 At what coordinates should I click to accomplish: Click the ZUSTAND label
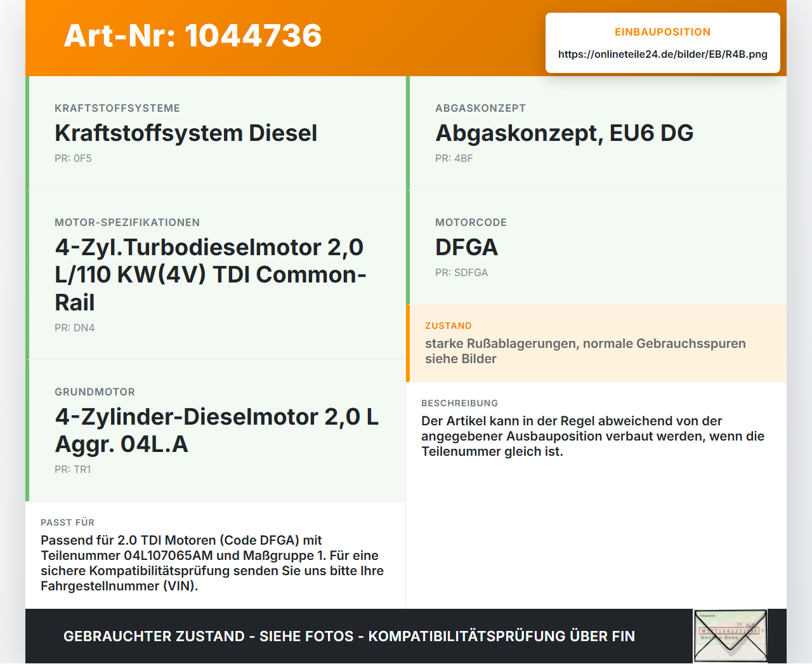449,326
